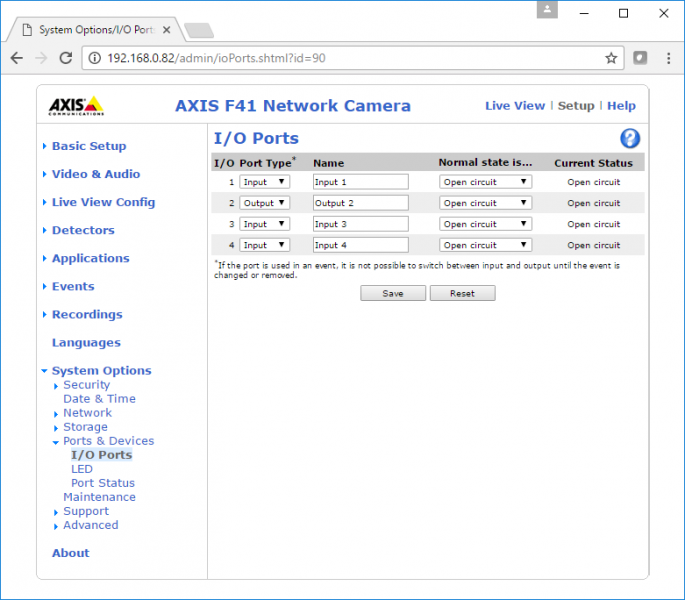Open port 4 type dropdown
This screenshot has width=685, height=600.
pos(264,245)
